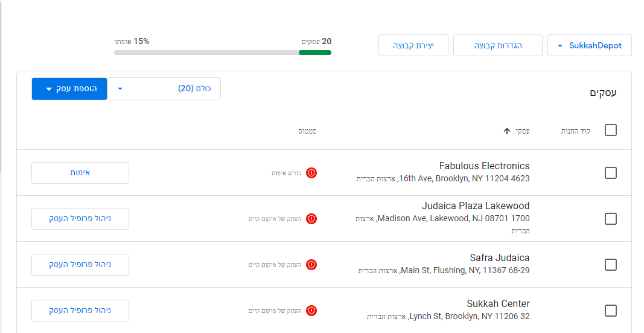Screen dimensions: 644x333
Task: Open the SukkahDepot group dropdown
Action: 589,46
